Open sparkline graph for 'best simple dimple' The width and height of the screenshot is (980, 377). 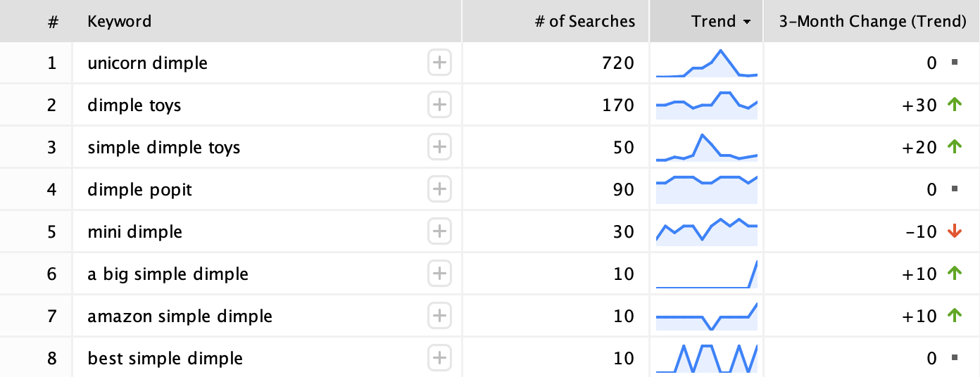(707, 359)
